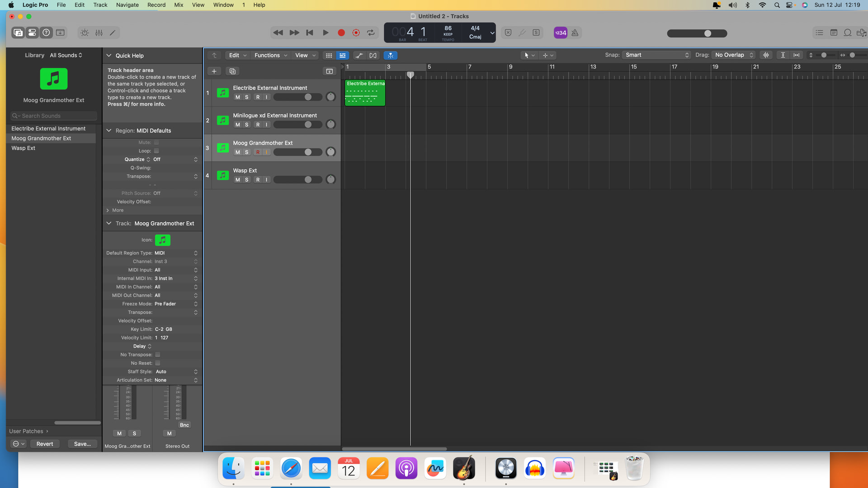Collapse the Region MIDI Defaults section
This screenshot has height=488, width=868.
(x=109, y=131)
